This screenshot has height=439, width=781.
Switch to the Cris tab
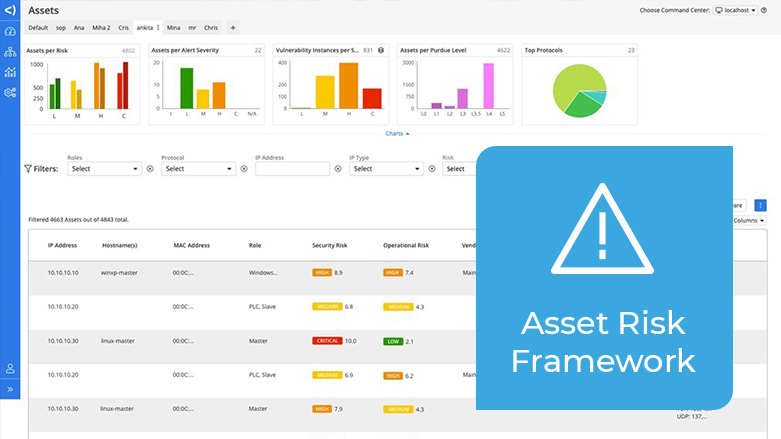[124, 28]
